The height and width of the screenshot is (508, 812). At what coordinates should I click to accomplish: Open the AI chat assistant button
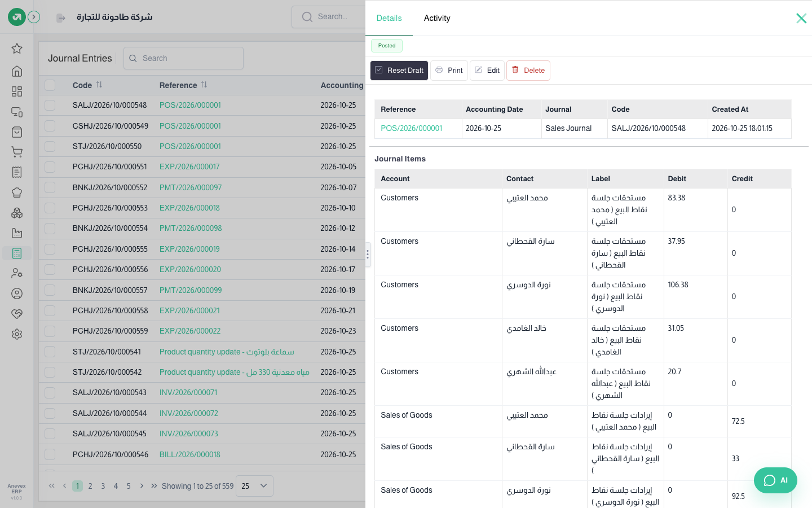click(x=775, y=480)
